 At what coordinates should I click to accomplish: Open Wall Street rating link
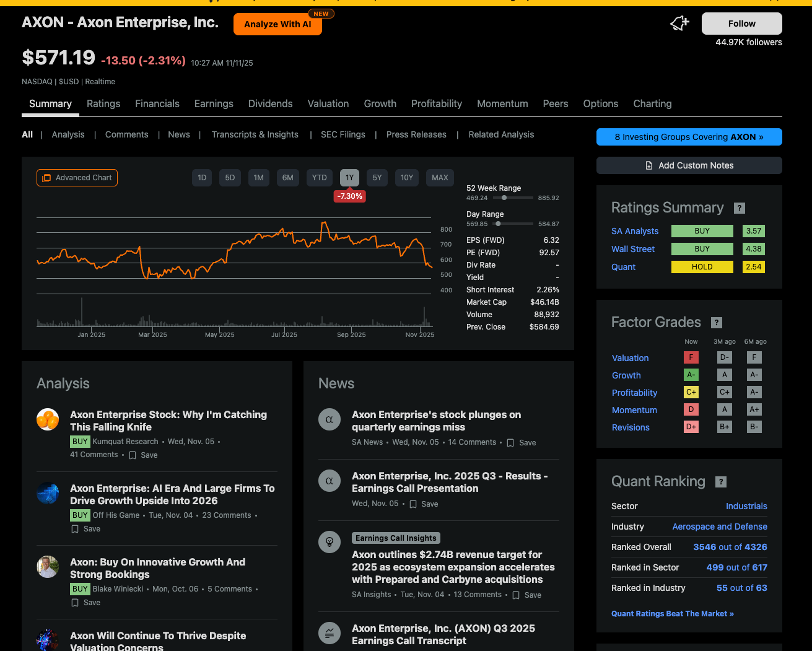633,249
